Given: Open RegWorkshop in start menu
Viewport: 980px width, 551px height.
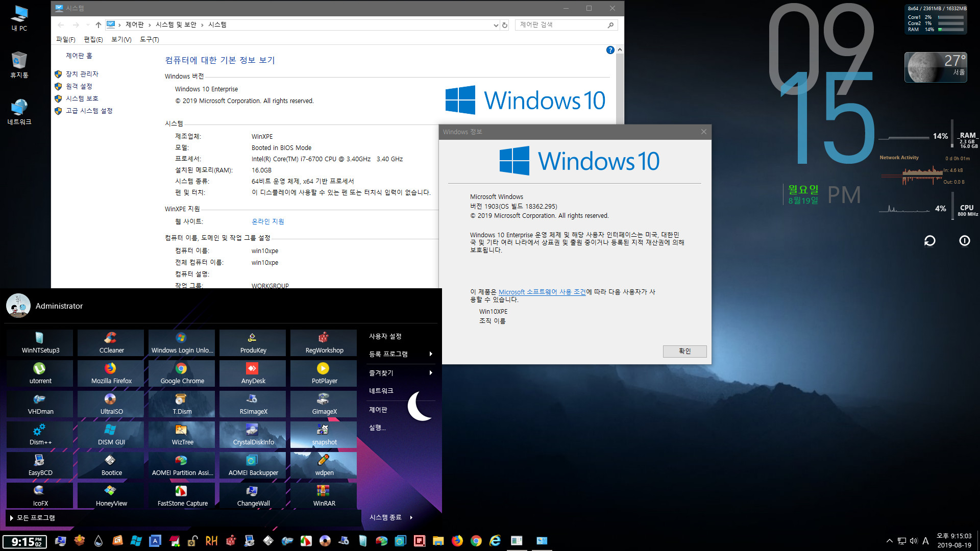Looking at the screenshot, I should pos(324,343).
